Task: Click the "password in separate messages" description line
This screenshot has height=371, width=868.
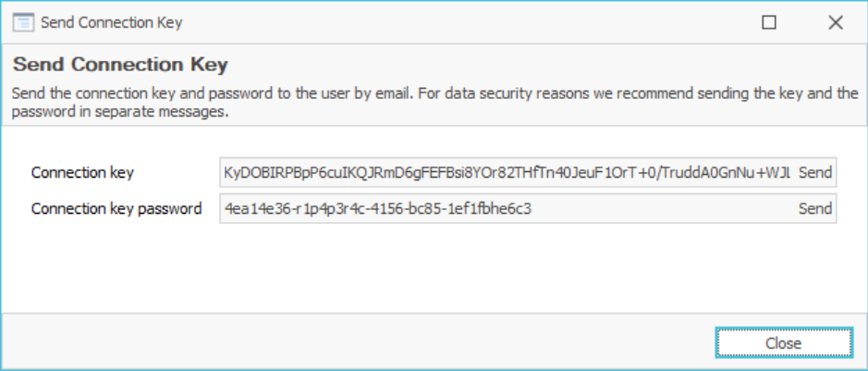Action: (x=118, y=112)
